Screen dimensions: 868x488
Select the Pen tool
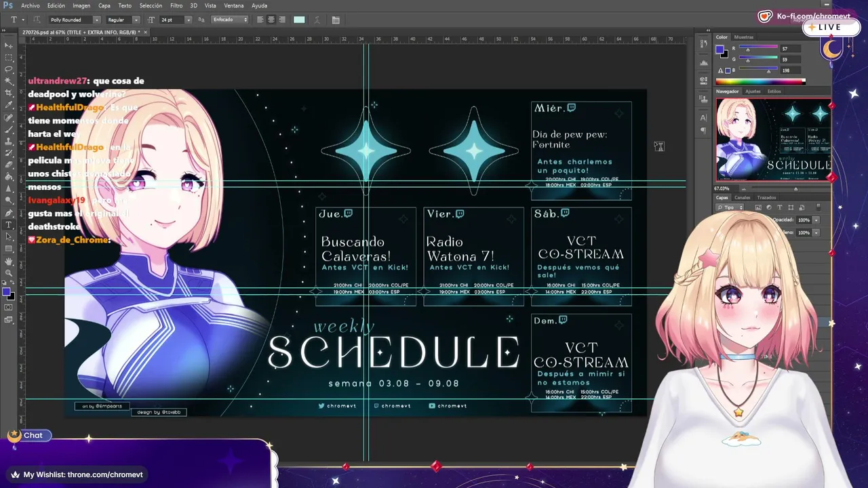point(9,213)
